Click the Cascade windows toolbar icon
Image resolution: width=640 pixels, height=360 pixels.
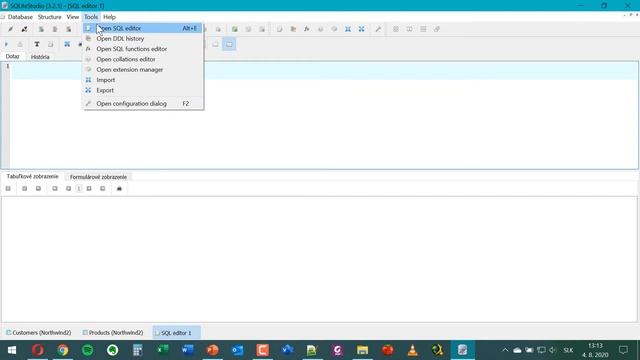[437, 29]
